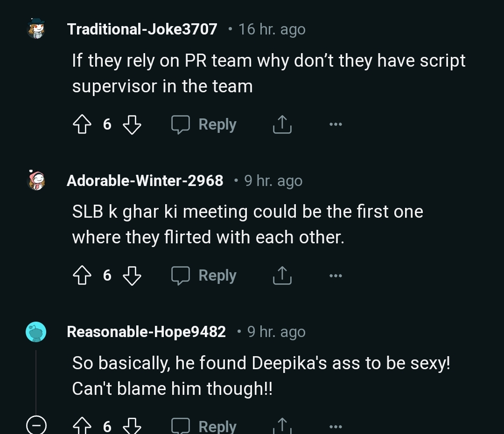Share Reasonable-Hope9482's comment
Image resolution: width=504 pixels, height=434 pixels.
tap(282, 426)
